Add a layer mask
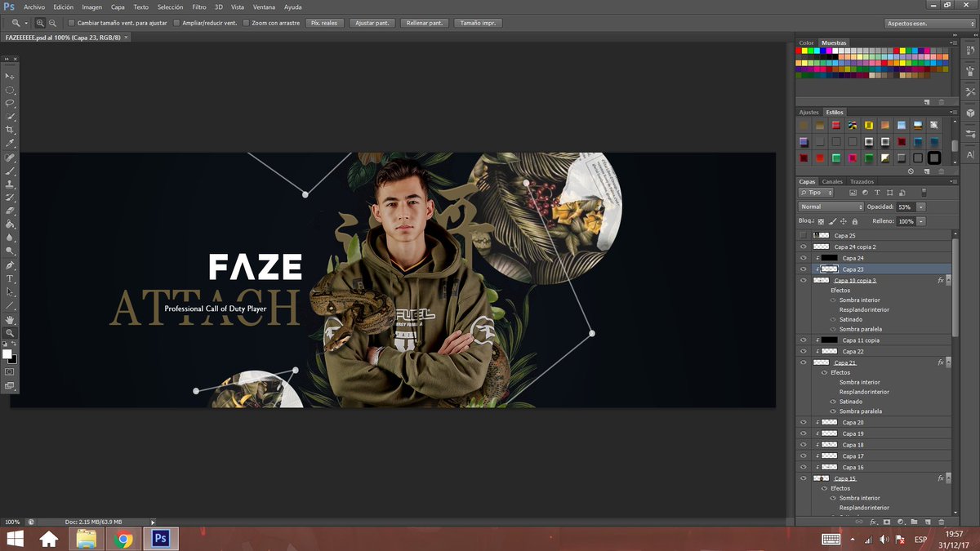This screenshot has height=551, width=980. point(887,521)
